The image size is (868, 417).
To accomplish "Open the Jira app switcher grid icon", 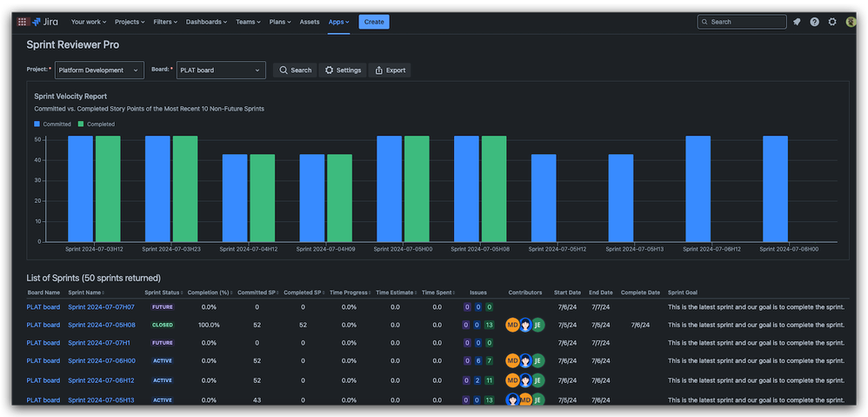I will click(22, 22).
